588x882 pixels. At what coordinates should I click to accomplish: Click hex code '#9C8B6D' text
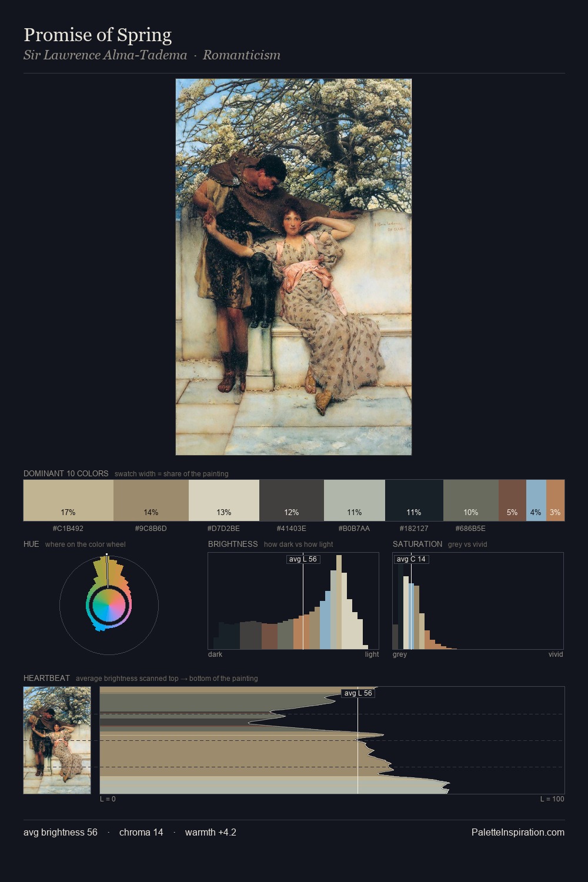coord(151,529)
